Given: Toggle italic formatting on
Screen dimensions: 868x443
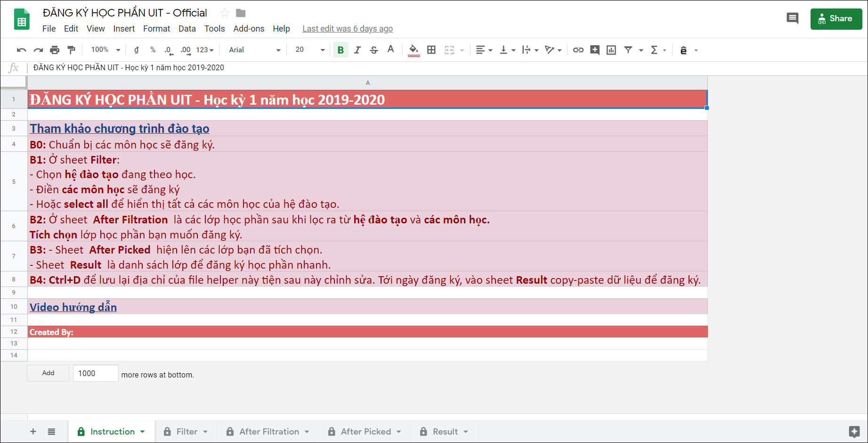Looking at the screenshot, I should pyautogui.click(x=357, y=49).
